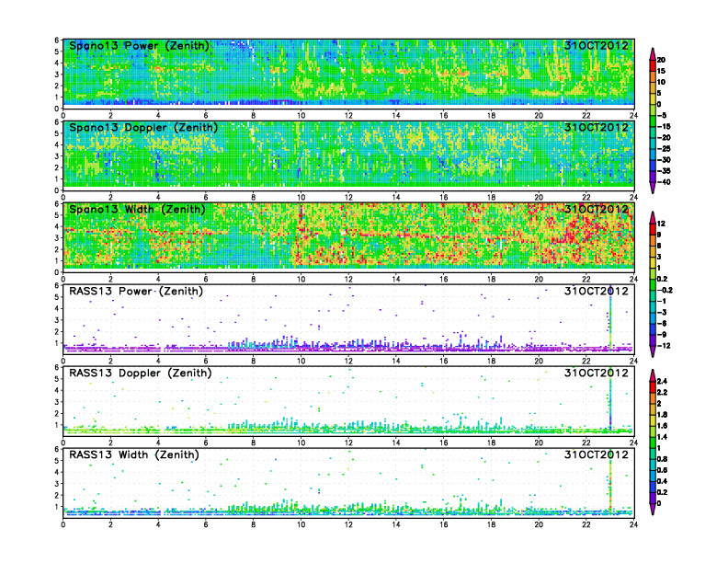This screenshot has width=728, height=563.
Task: Click the "20" label on the top colorbar
Action: pyautogui.click(x=661, y=60)
